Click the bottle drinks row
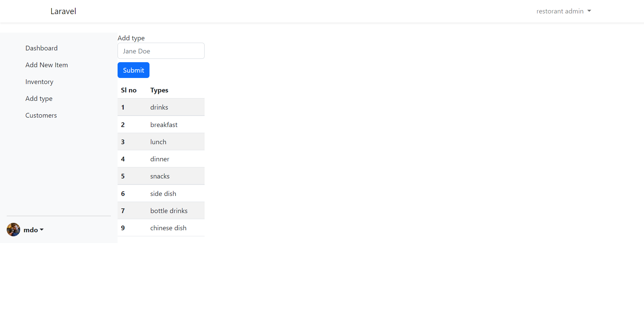644x323 pixels. [x=169, y=211]
